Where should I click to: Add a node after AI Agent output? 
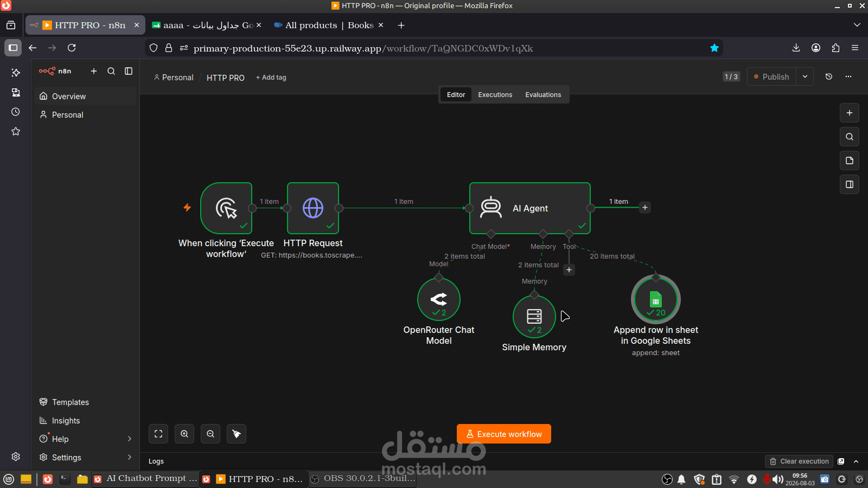coord(645,208)
